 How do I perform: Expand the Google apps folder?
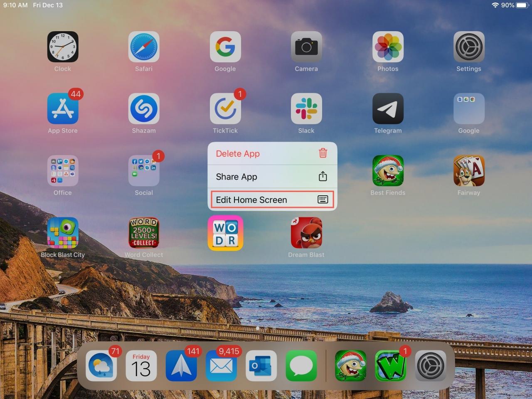coord(468,109)
